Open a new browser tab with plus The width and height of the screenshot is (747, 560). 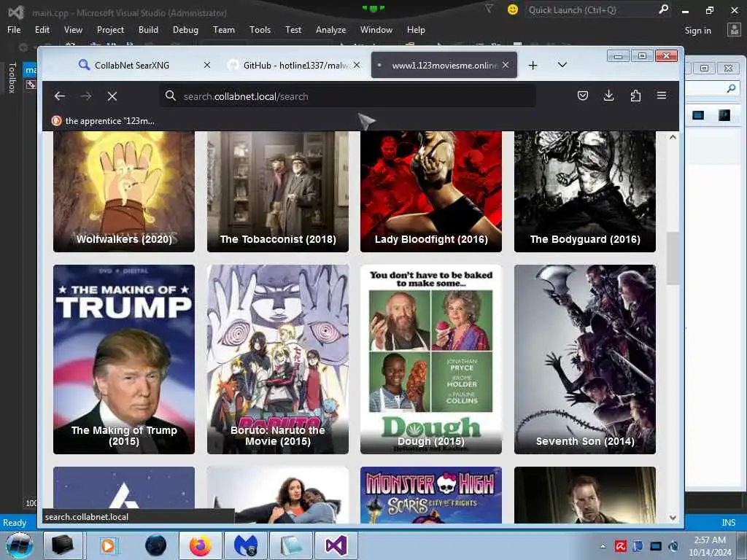click(x=533, y=65)
